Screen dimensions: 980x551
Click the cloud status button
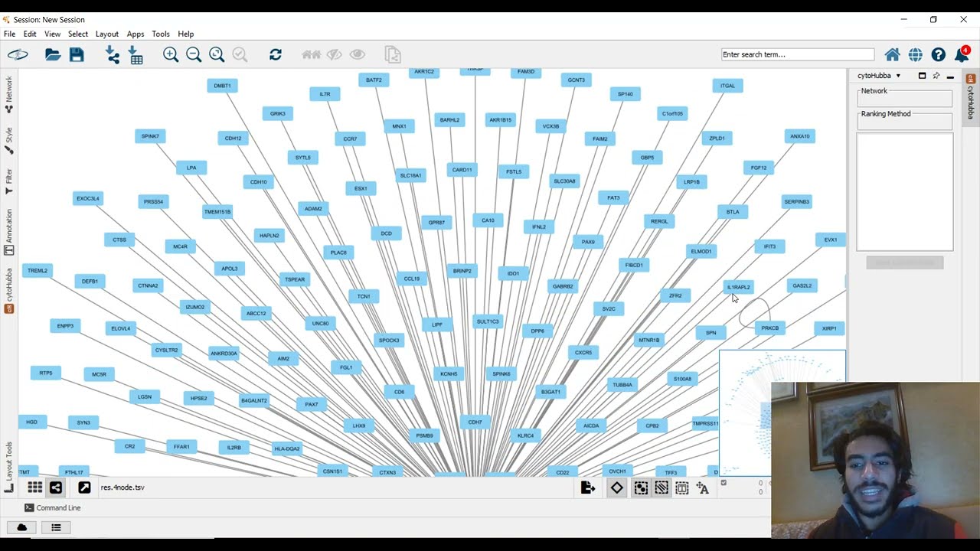coord(21,527)
